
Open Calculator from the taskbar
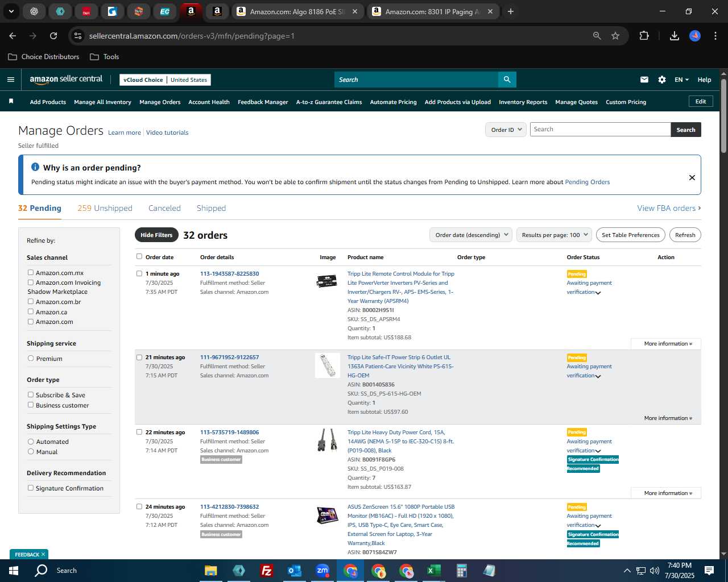[x=461, y=571]
